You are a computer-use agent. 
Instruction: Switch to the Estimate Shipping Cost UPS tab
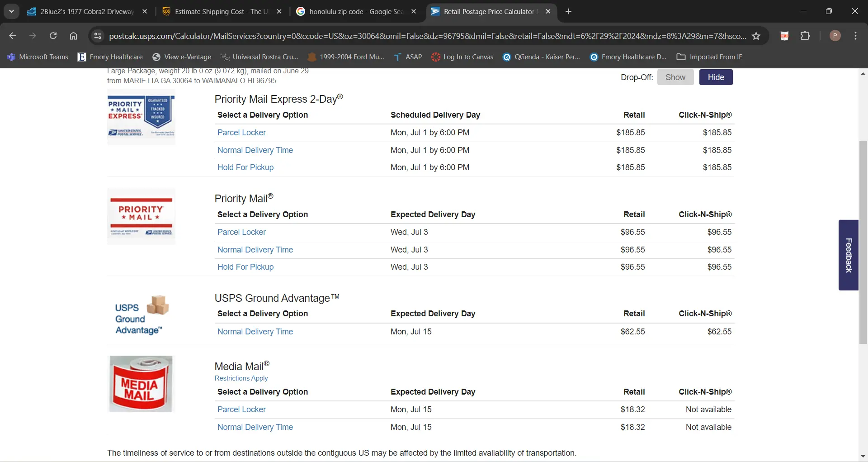(x=222, y=11)
